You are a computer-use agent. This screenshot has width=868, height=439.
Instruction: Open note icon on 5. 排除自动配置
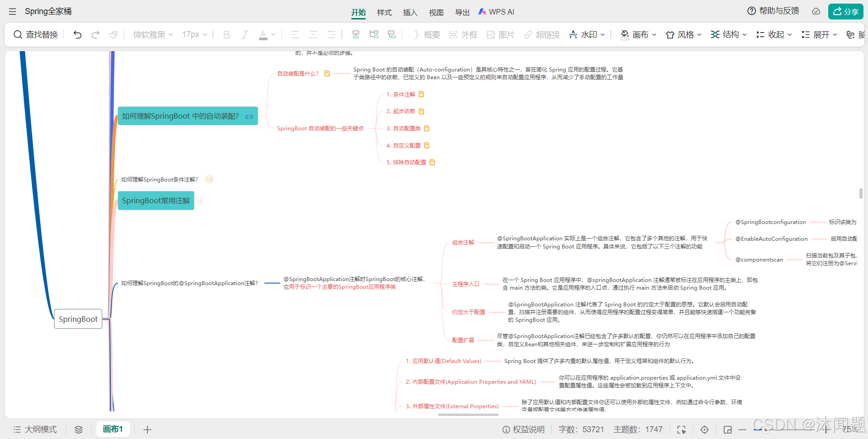point(432,162)
